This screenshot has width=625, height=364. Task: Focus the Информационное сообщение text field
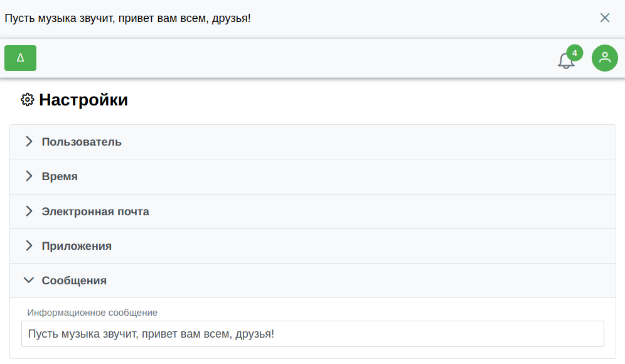[x=313, y=334]
